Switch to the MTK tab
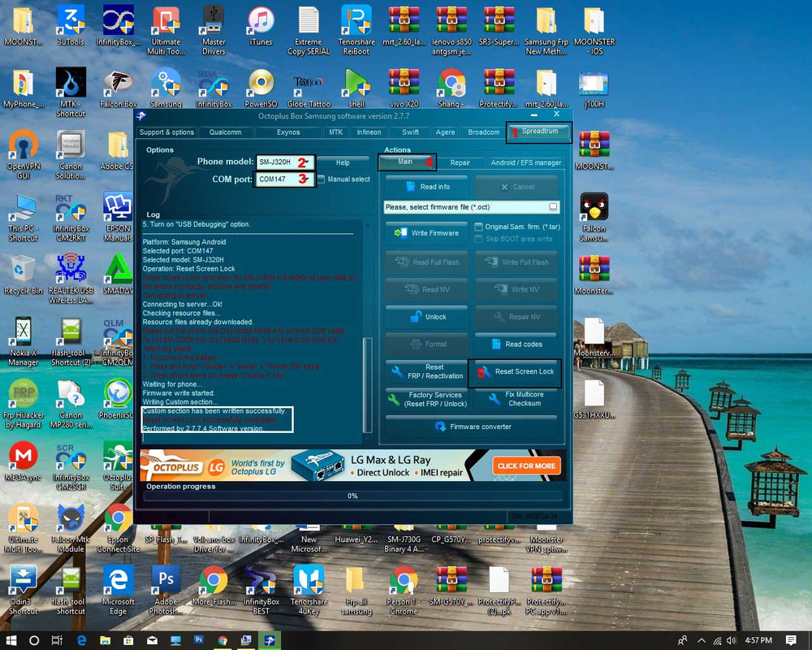The height and width of the screenshot is (650, 812). pyautogui.click(x=336, y=132)
